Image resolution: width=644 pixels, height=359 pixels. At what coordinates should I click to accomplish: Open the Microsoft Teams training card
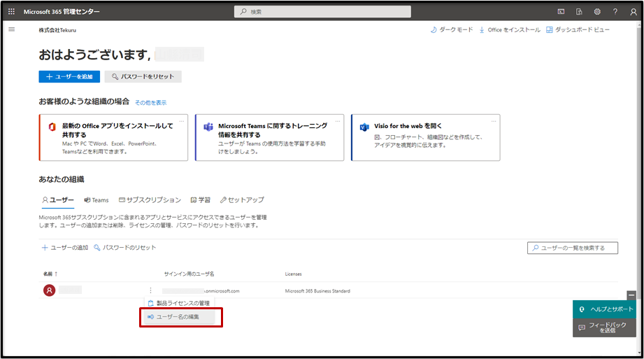(x=269, y=137)
